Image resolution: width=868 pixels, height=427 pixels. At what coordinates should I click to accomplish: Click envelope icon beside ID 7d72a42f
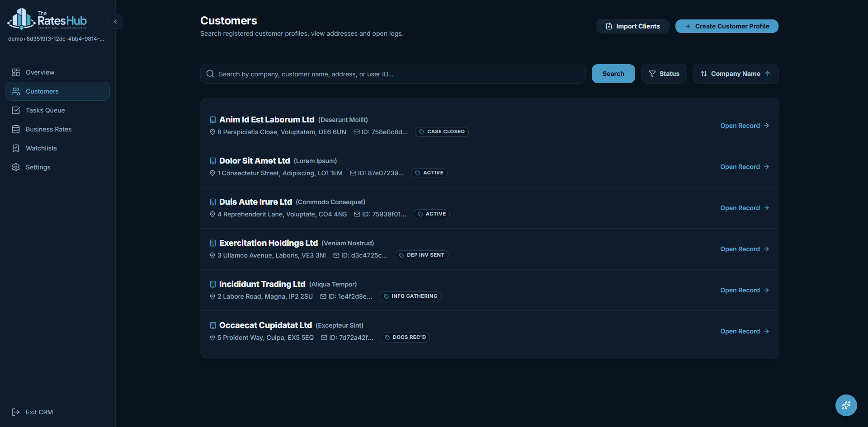point(324,338)
